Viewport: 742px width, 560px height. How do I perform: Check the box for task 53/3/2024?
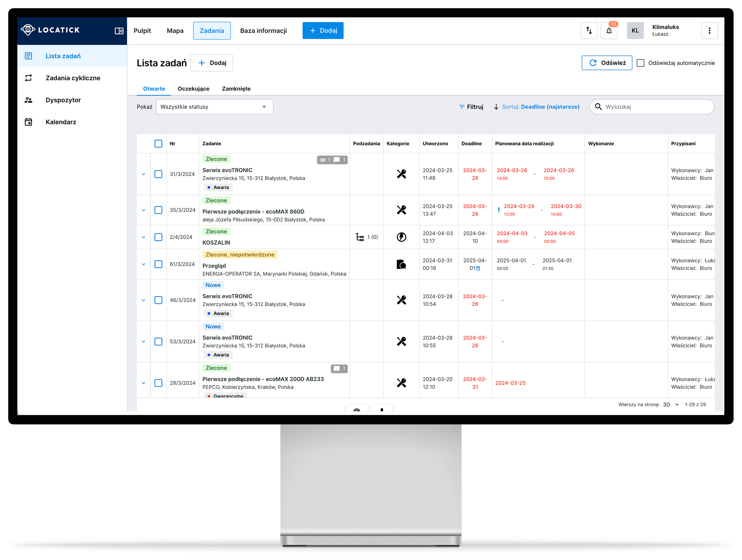tap(158, 341)
